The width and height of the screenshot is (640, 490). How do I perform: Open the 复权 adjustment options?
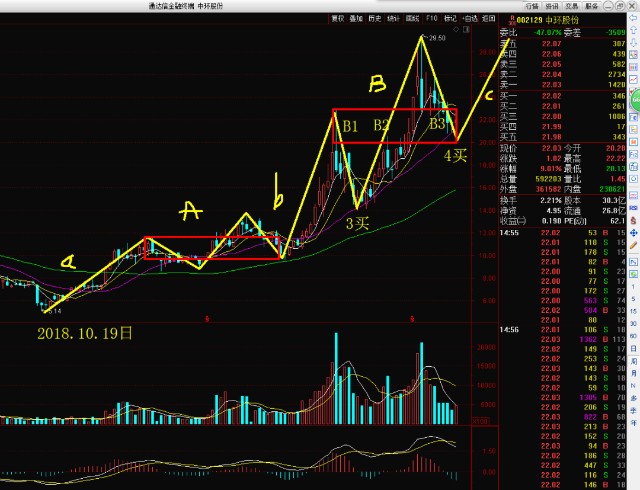pos(338,18)
